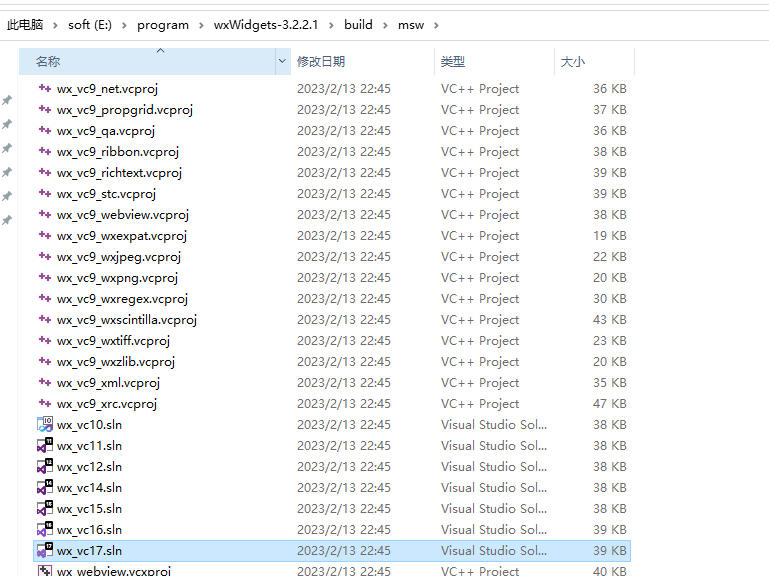Go to 此电脑 in the address bar

(x=25, y=25)
